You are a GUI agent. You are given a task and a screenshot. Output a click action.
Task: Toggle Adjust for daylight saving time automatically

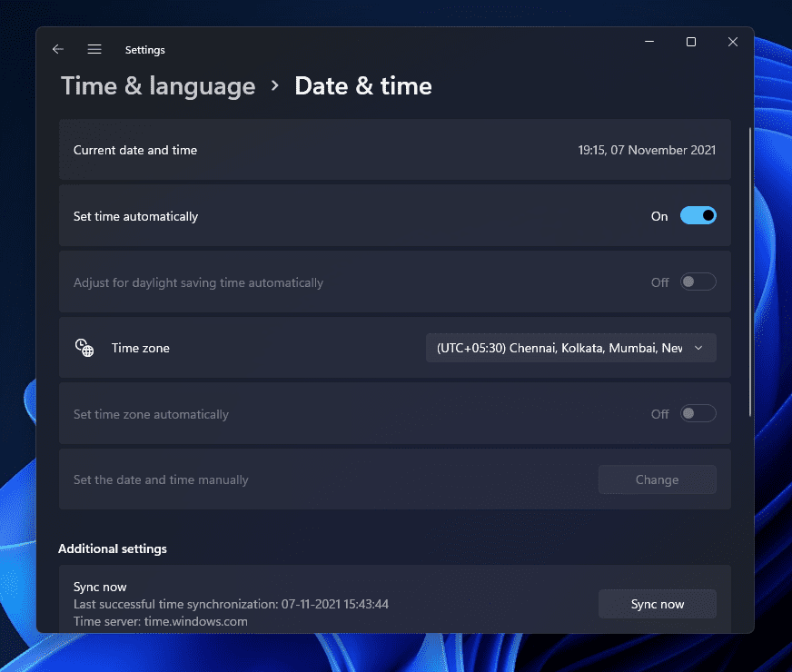[x=698, y=282]
